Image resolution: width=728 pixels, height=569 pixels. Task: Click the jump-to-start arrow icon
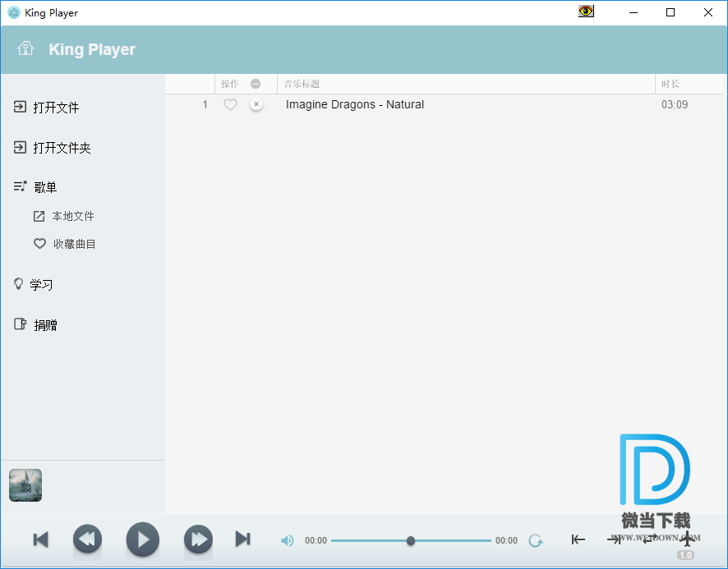(578, 539)
